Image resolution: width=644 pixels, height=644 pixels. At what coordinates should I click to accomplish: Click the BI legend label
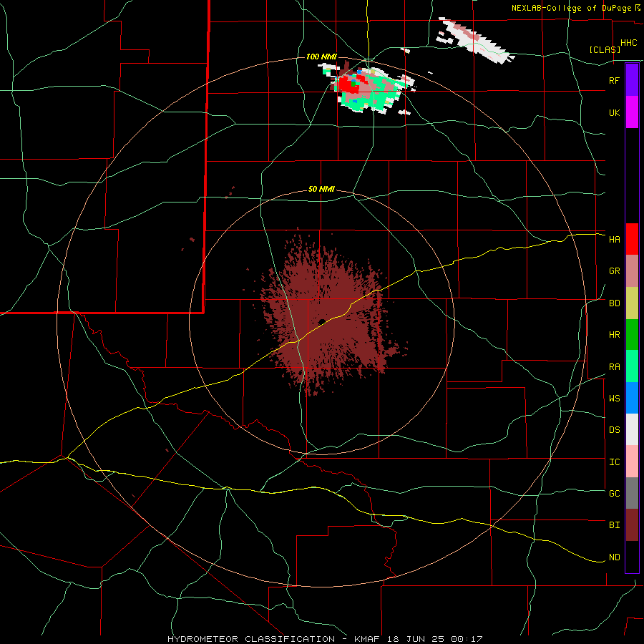(x=614, y=525)
